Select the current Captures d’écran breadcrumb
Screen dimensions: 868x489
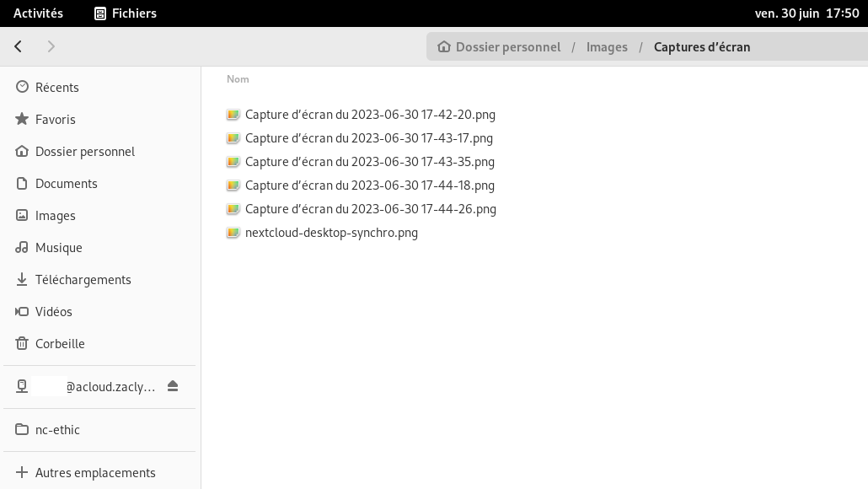pyautogui.click(x=701, y=47)
